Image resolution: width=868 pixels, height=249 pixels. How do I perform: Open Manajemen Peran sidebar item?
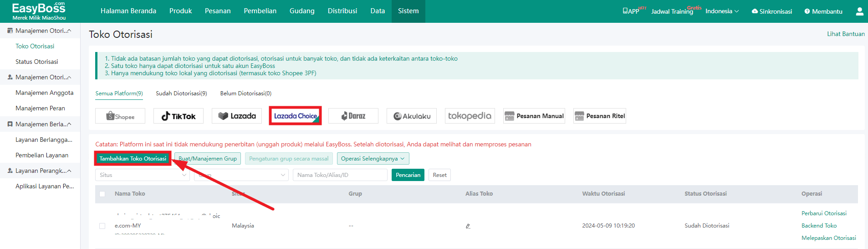[x=41, y=108]
